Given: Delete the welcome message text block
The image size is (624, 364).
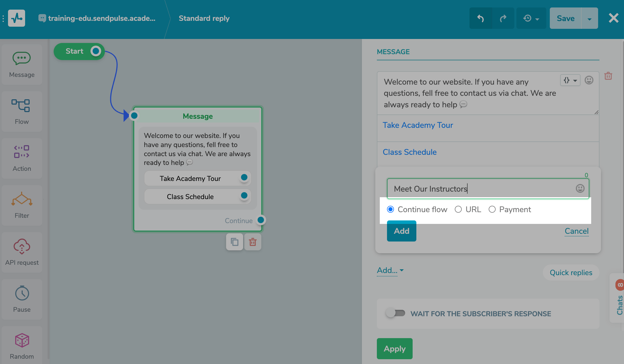Looking at the screenshot, I should (608, 76).
